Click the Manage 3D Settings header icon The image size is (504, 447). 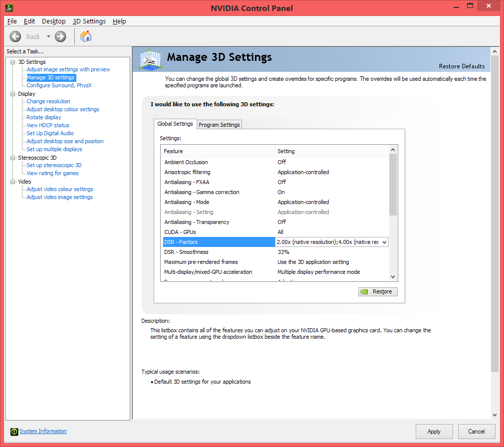point(150,59)
